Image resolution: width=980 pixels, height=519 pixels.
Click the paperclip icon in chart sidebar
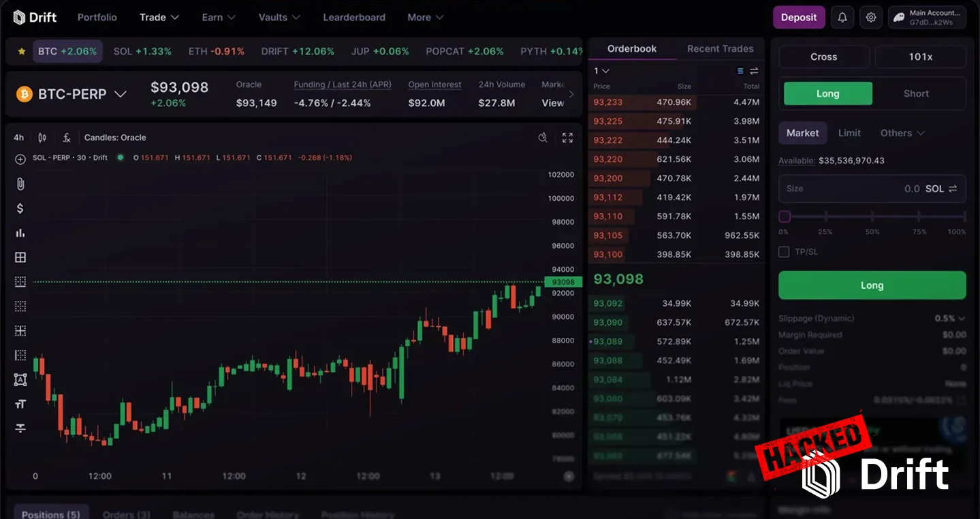pos(20,184)
